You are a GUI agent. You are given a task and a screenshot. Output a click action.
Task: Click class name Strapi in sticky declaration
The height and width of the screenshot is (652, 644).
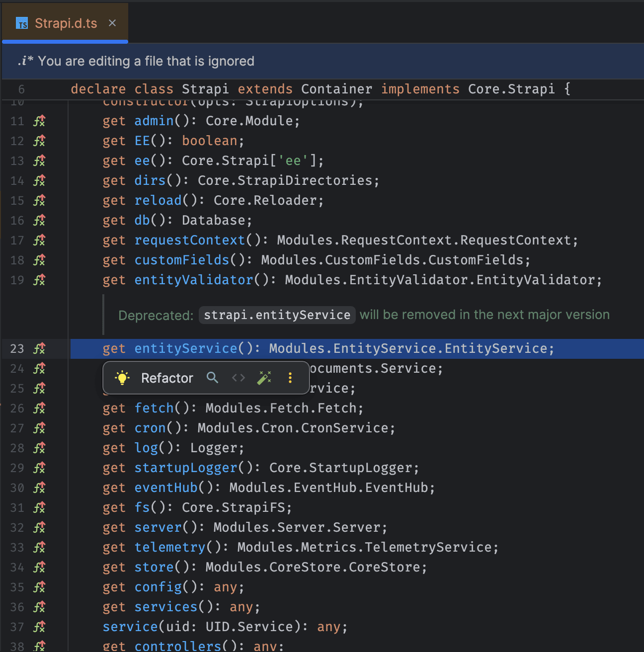pos(205,89)
